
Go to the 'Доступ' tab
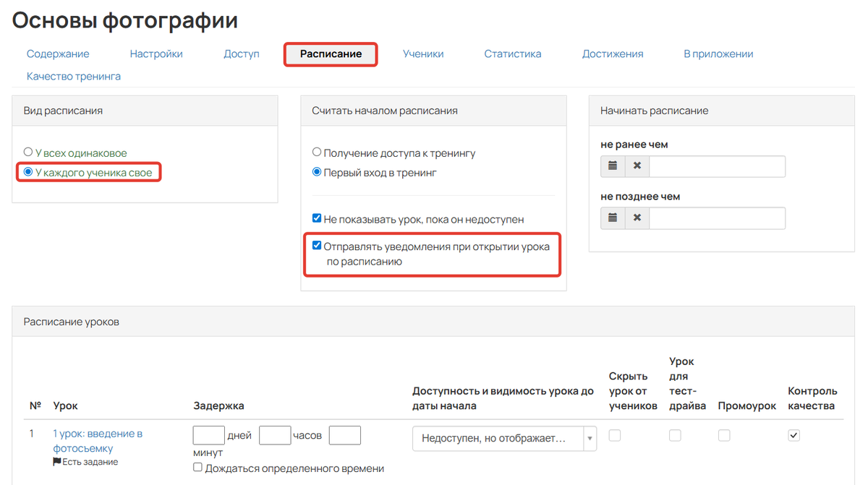(x=242, y=54)
